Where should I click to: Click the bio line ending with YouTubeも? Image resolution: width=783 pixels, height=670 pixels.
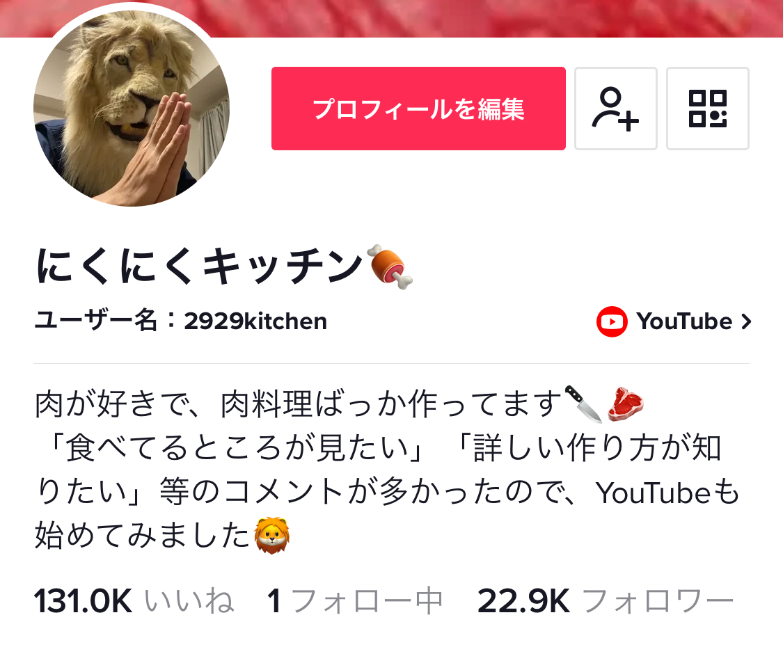tap(388, 492)
